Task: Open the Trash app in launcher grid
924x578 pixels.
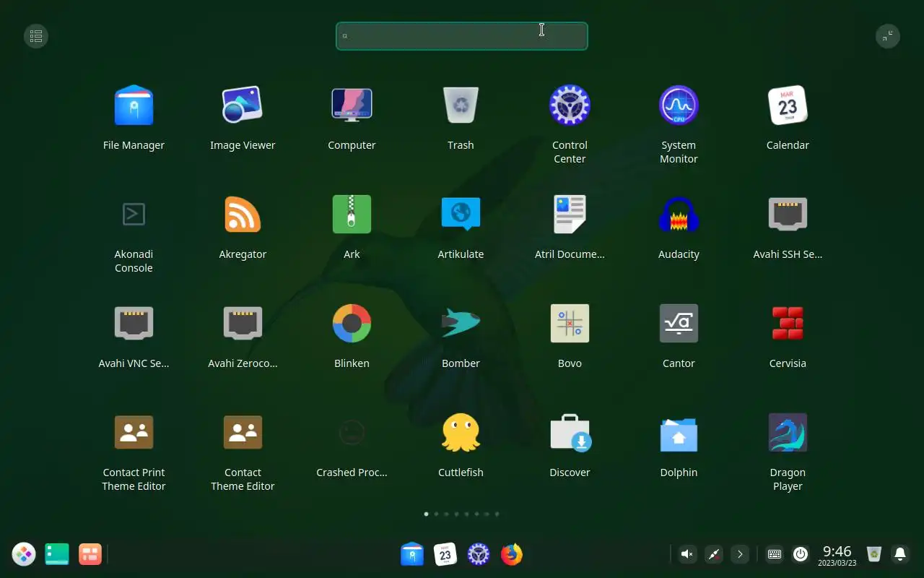Action: click(461, 105)
